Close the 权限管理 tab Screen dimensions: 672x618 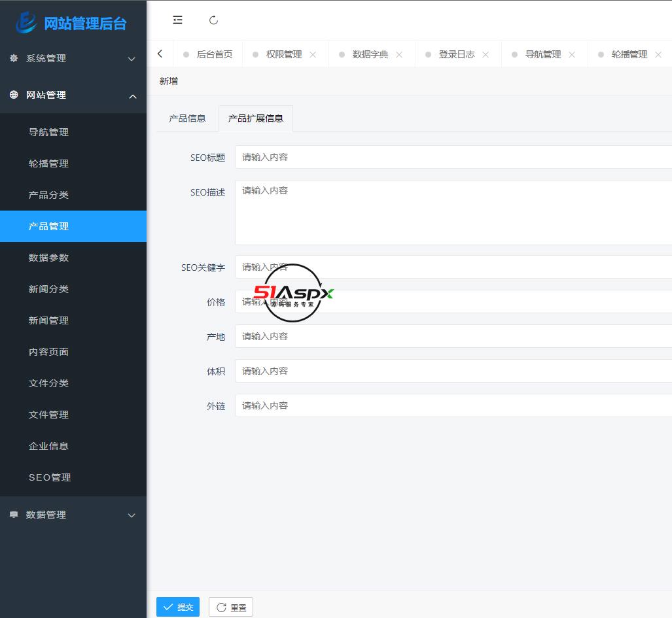(313, 54)
